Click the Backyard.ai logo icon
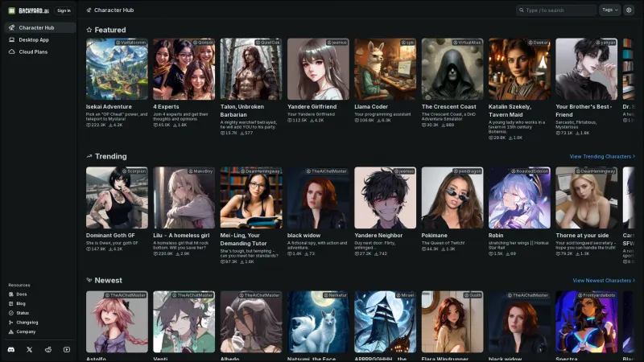 [12, 10]
